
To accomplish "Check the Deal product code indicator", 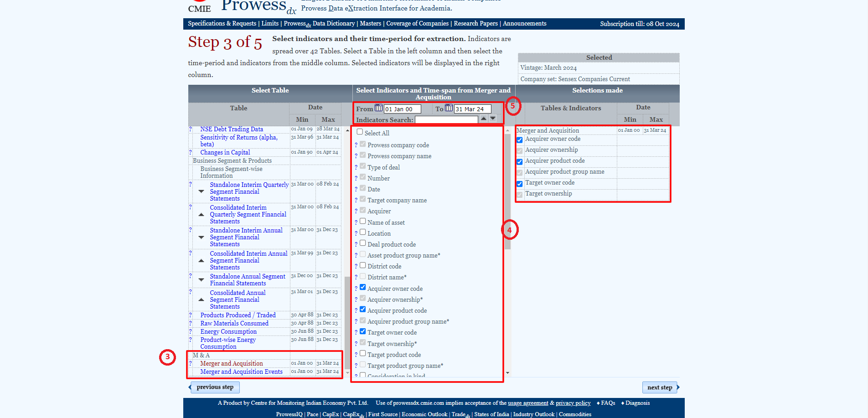I will coord(363,243).
